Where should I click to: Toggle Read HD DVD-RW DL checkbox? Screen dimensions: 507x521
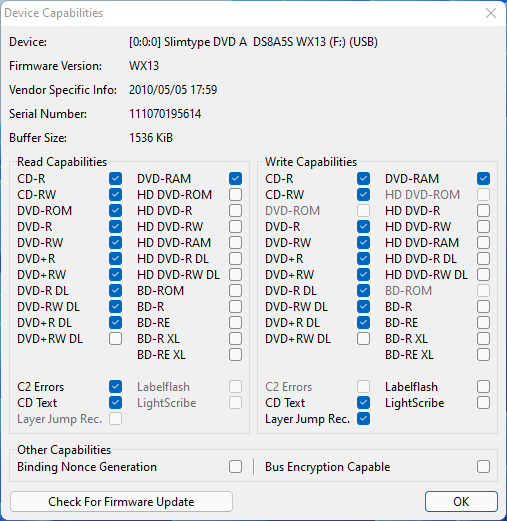(235, 274)
